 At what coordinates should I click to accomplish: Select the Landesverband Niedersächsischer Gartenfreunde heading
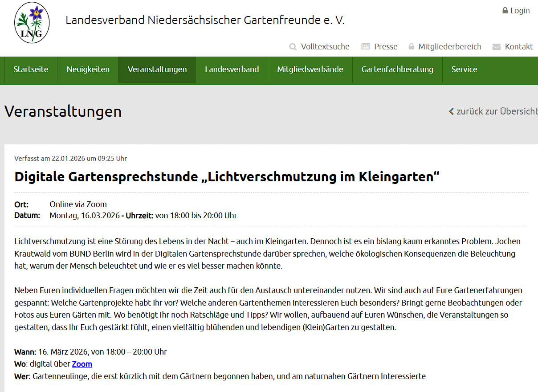point(206,20)
